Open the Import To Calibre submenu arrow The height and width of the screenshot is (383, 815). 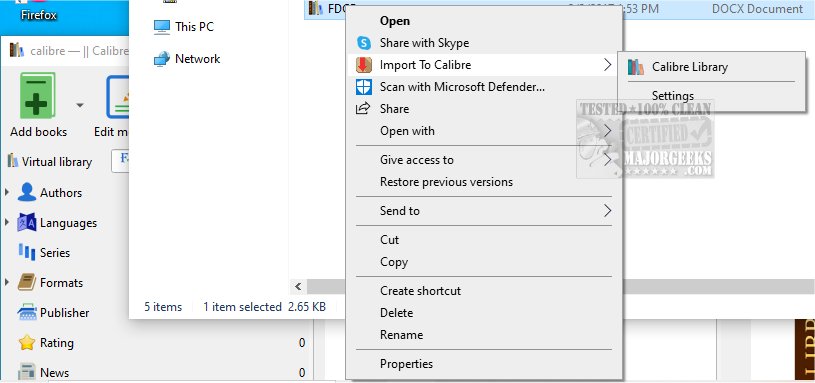coord(607,65)
